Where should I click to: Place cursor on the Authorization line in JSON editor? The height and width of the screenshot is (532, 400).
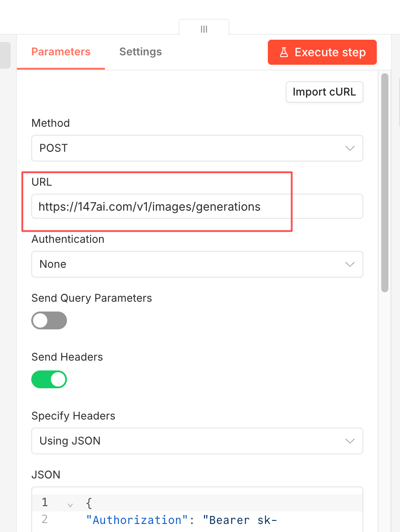pos(182,520)
